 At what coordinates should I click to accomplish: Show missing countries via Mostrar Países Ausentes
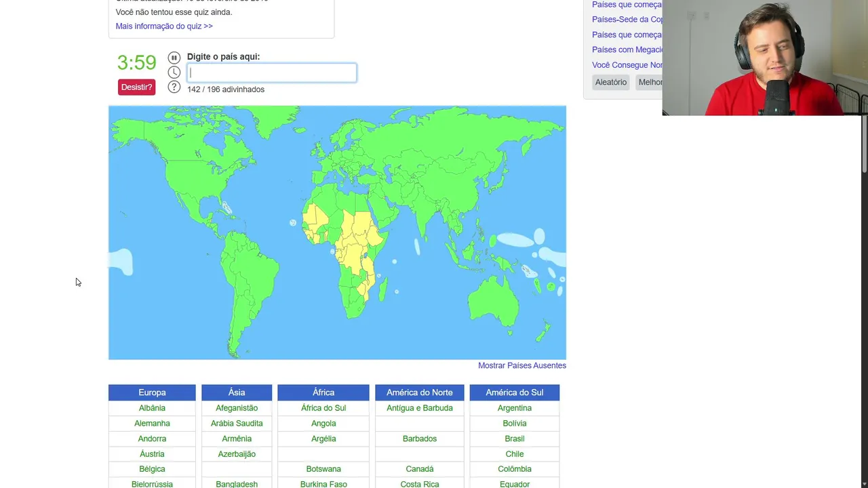[x=522, y=365]
